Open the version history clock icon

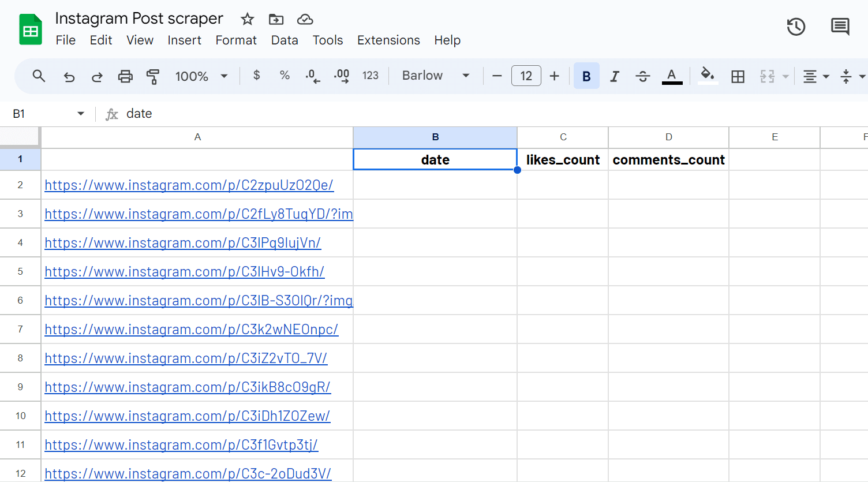[796, 27]
